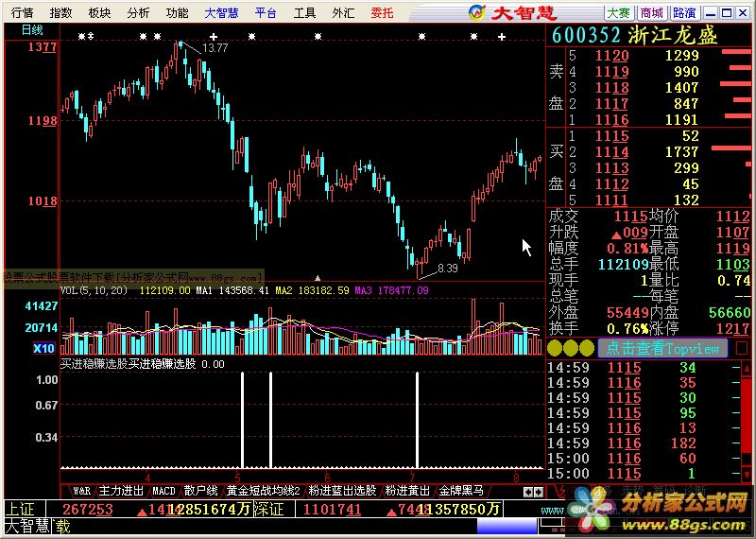
Task: Click the small square box beside Topview
Action: click(x=742, y=348)
